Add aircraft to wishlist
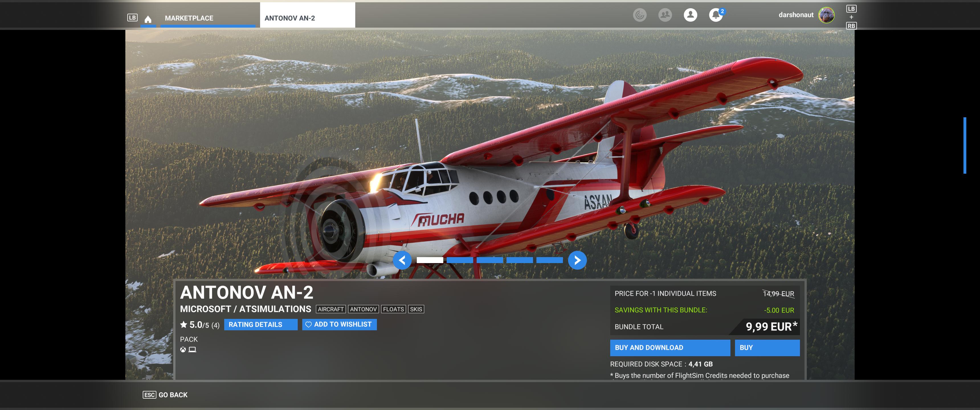 tap(339, 324)
